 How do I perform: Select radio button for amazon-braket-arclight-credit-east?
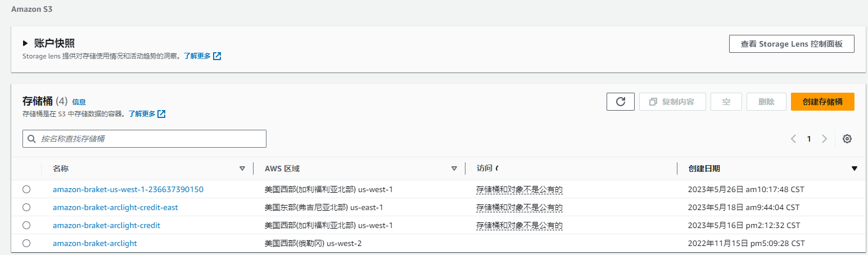pyautogui.click(x=26, y=207)
